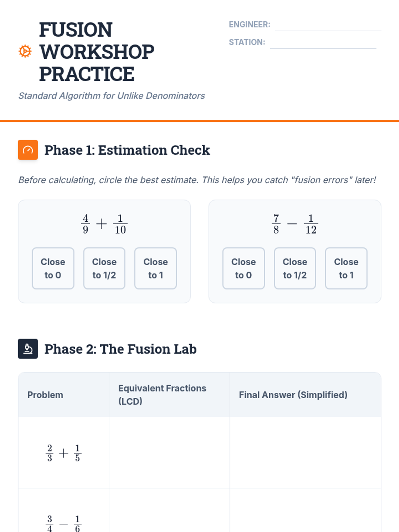399x532 pixels.
Task: Click the Phase 2: The Fusion Lab heading
Action: point(120,349)
